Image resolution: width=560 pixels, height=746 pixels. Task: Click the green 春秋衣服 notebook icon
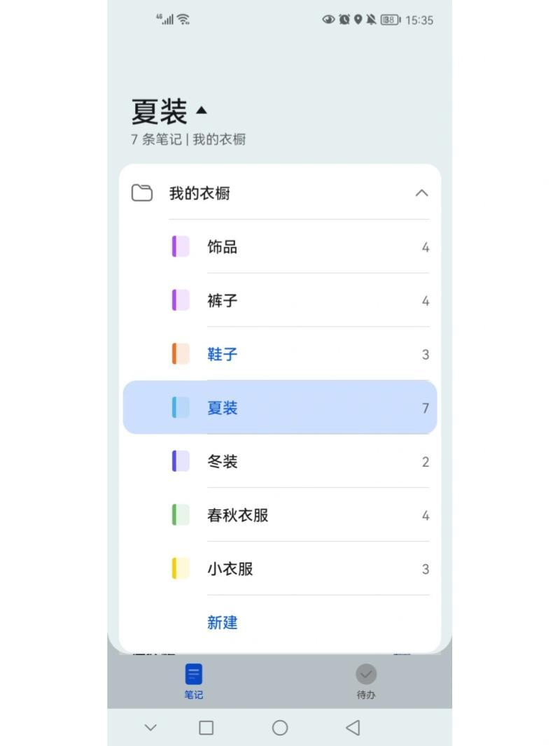(x=181, y=515)
